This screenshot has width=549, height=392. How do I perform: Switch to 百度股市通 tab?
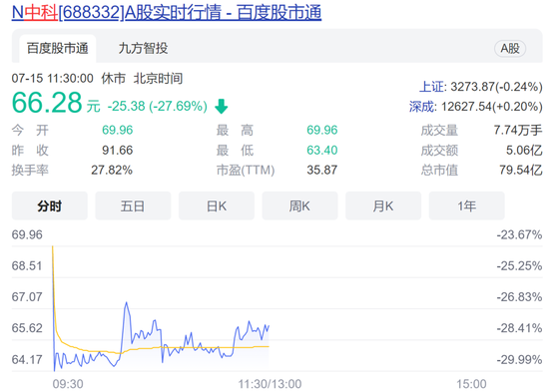point(58,48)
